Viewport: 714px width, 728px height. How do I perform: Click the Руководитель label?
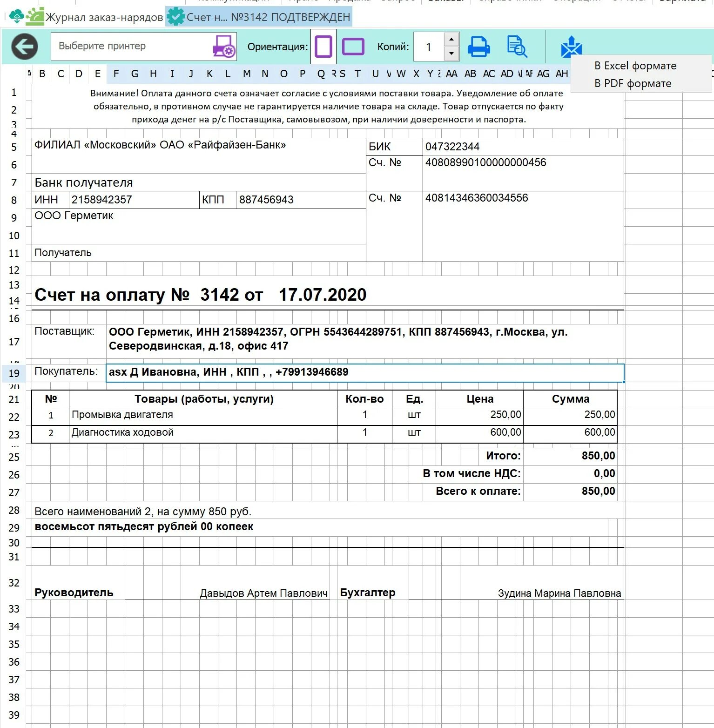[x=74, y=593]
